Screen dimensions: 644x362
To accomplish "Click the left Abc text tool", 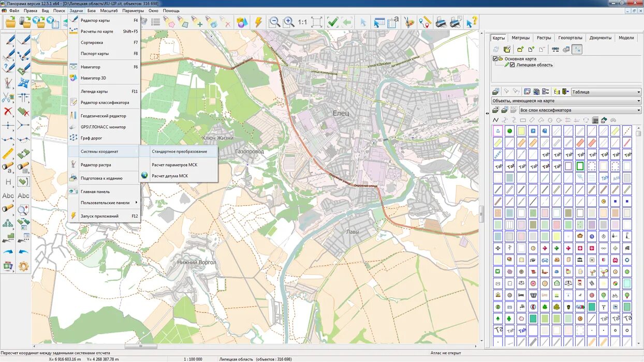I will pyautogui.click(x=8, y=196).
